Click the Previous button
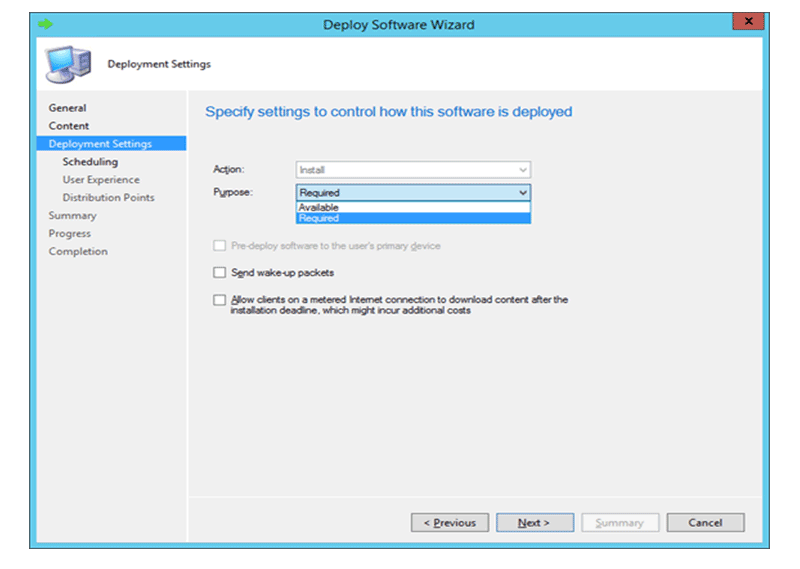 click(x=449, y=523)
